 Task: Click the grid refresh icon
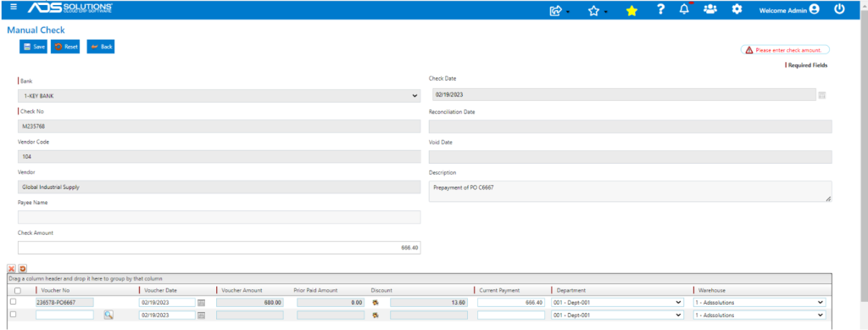23,268
